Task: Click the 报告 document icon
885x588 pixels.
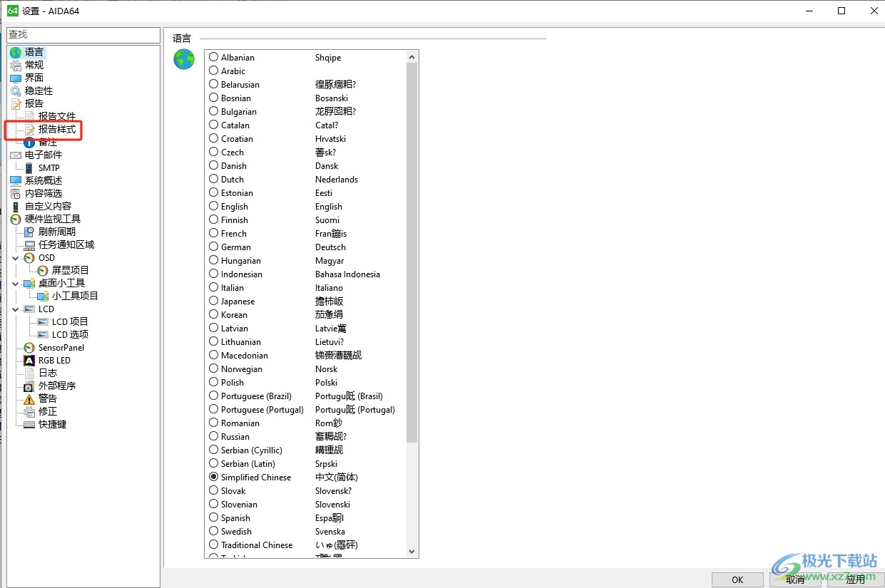Action: pos(16,103)
